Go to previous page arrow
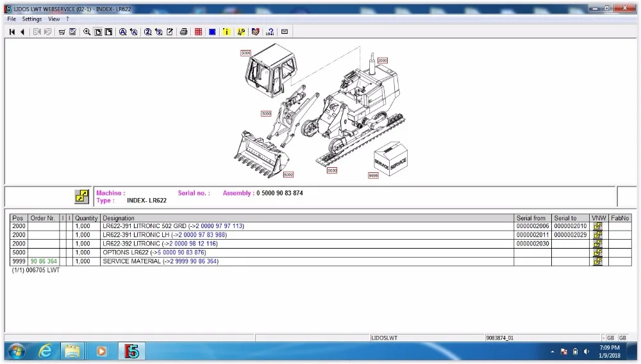Viewport: 641px width, 364px height. coord(22,32)
